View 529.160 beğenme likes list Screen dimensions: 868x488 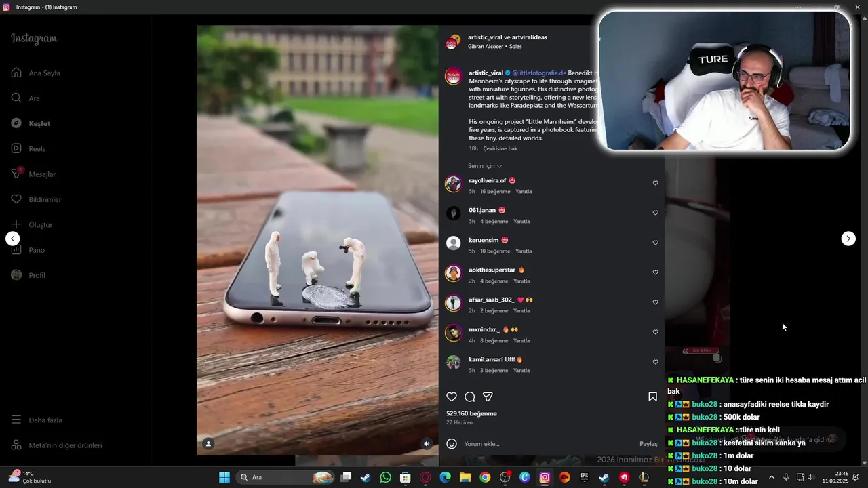(471, 413)
